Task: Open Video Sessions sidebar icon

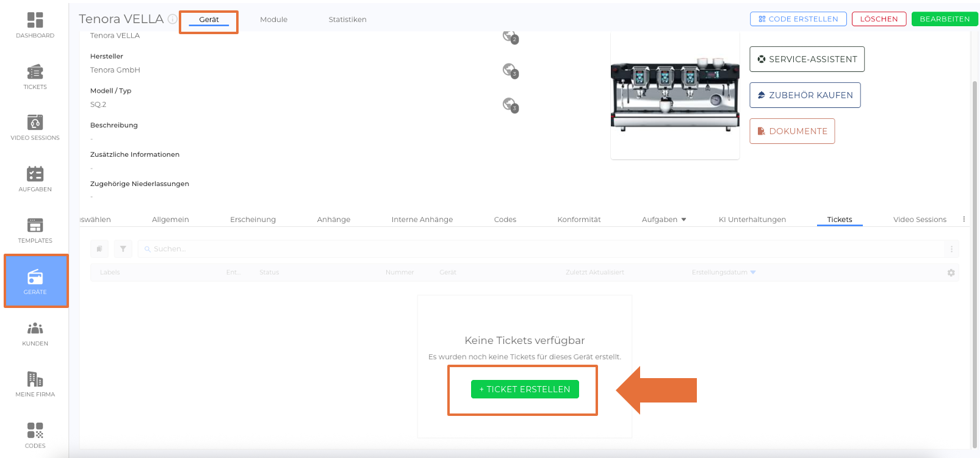Action: point(35,127)
